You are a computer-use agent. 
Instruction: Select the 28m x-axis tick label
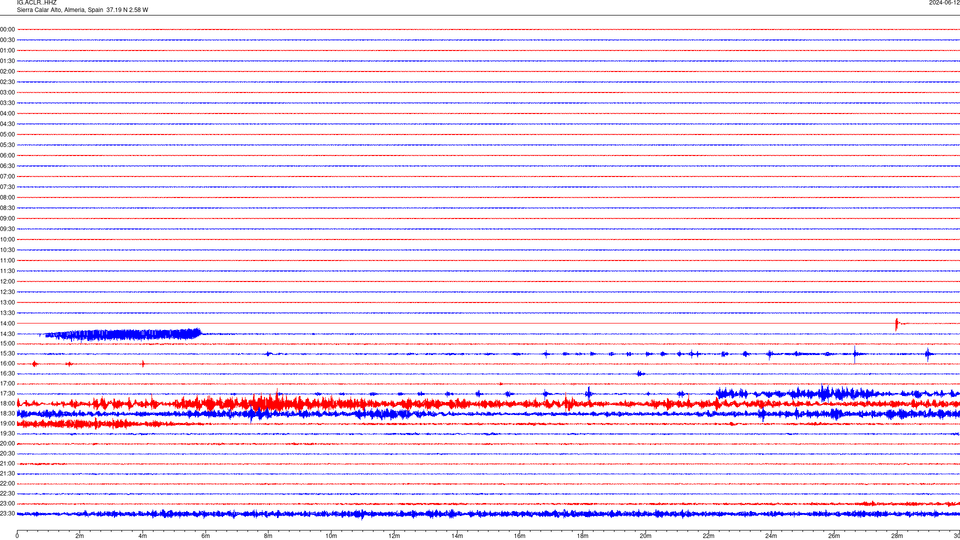click(897, 536)
